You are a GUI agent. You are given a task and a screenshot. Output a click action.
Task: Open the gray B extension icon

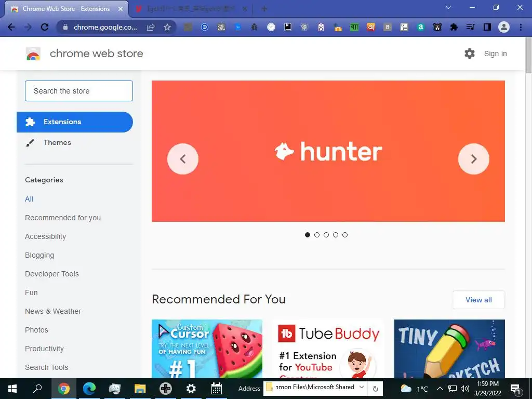click(388, 27)
